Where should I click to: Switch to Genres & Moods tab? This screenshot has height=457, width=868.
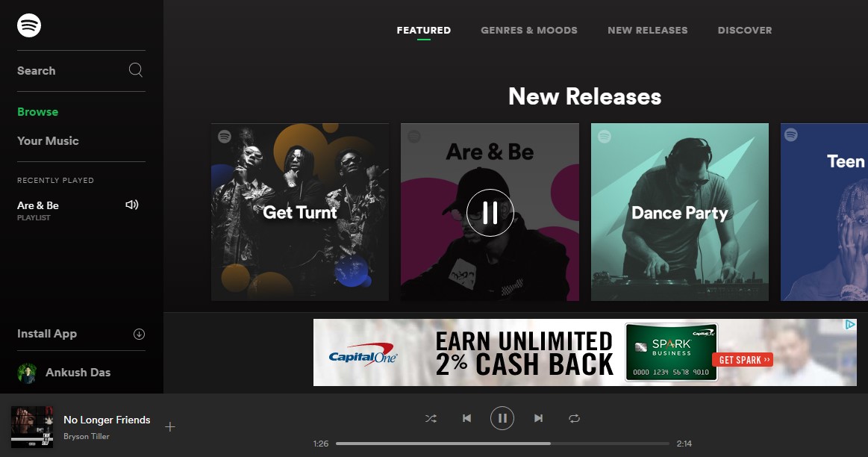[x=528, y=31]
